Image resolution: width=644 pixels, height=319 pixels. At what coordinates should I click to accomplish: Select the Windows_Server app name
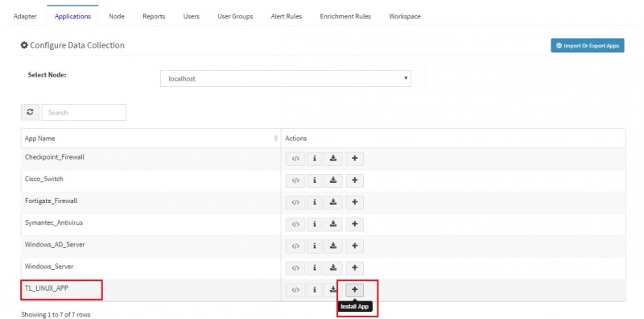[49, 267]
